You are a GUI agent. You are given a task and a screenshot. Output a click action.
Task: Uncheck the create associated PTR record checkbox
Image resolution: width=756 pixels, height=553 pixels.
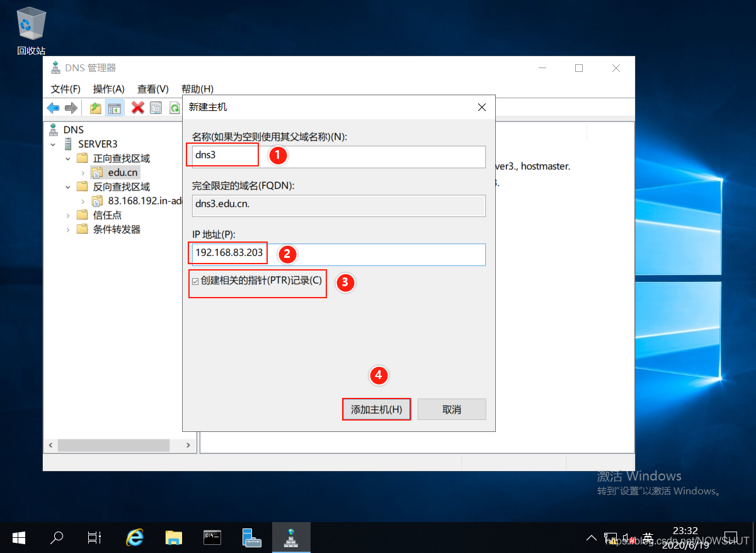tap(195, 281)
